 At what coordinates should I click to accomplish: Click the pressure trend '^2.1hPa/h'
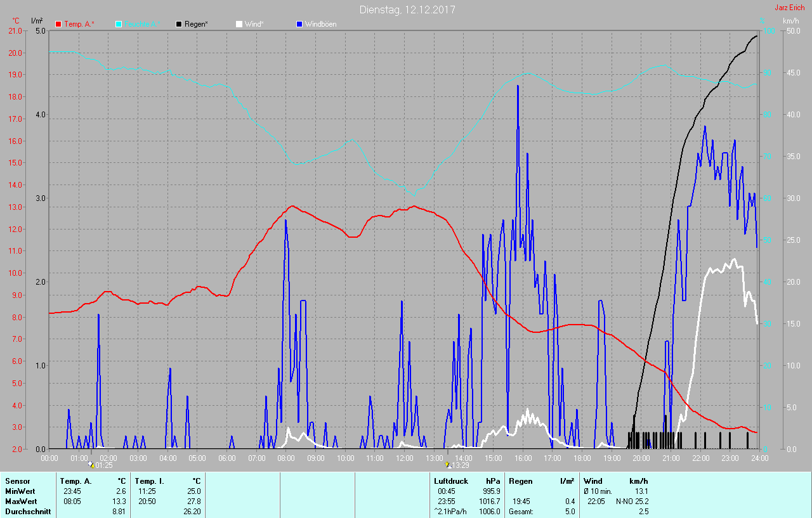click(451, 512)
